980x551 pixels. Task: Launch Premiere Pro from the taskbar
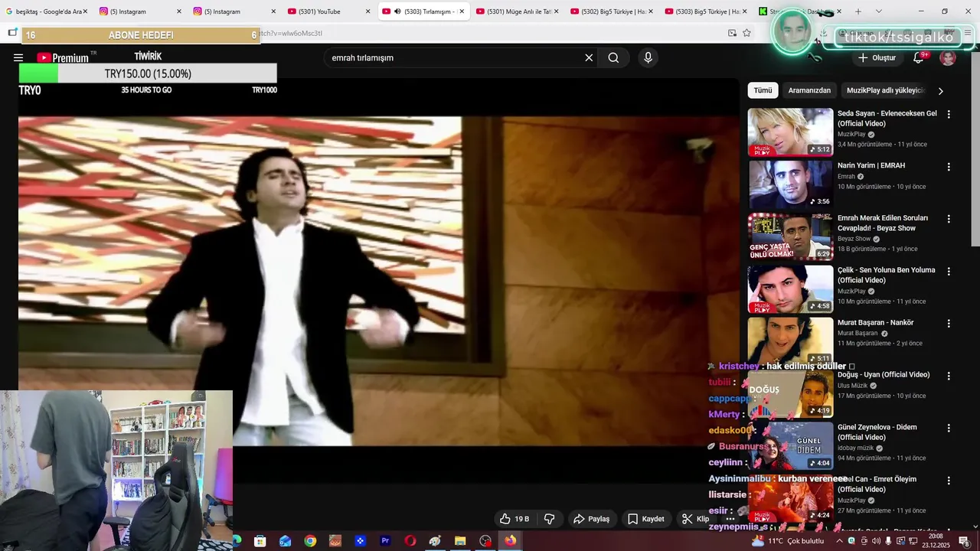click(385, 541)
